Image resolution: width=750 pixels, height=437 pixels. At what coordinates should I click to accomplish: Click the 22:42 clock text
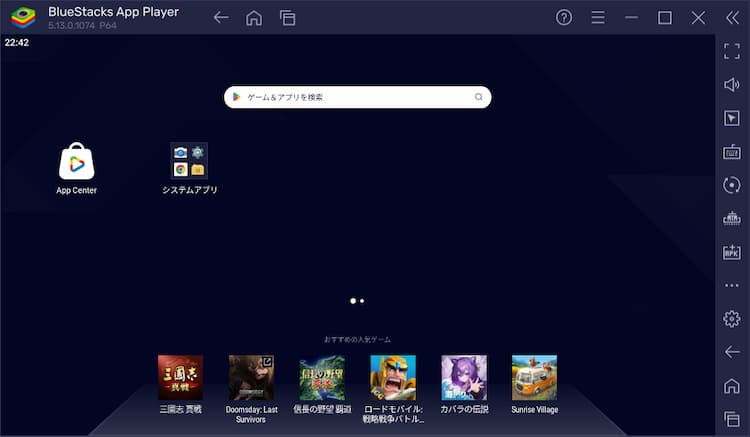click(17, 43)
